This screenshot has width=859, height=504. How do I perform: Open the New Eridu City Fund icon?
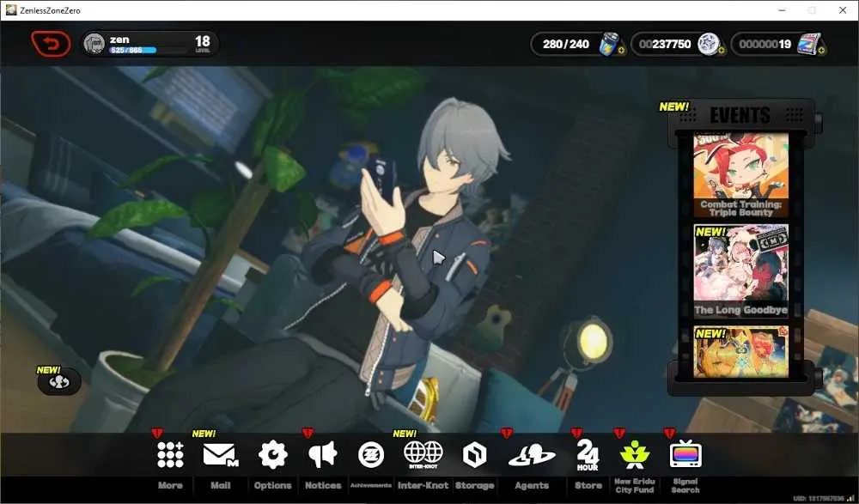pyautogui.click(x=635, y=454)
